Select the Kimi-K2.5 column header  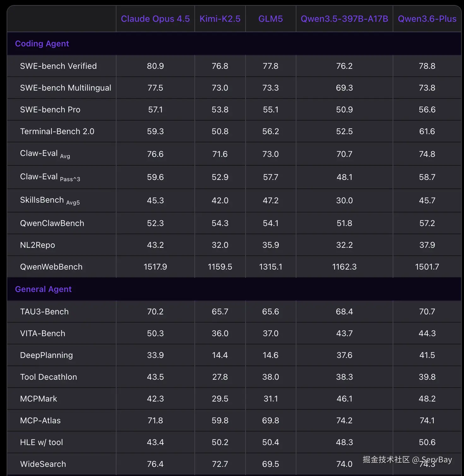(220, 19)
